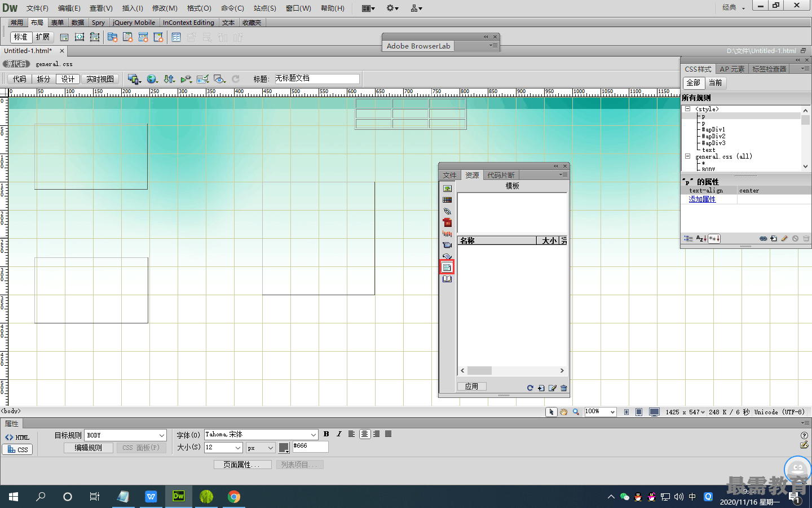Viewport: 812px width, 508px height.
Task: Open the Multiscreen preview icon
Action: 134,79
